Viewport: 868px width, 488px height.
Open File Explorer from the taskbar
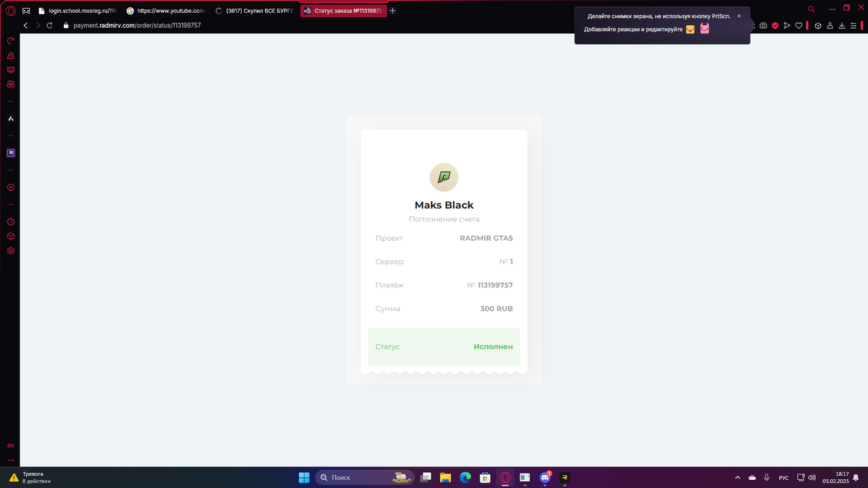pyautogui.click(x=446, y=477)
